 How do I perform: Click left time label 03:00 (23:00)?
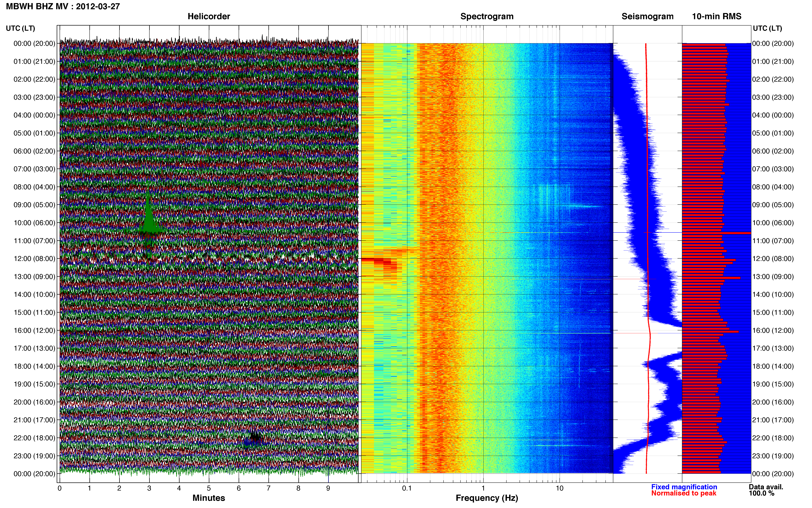point(34,97)
